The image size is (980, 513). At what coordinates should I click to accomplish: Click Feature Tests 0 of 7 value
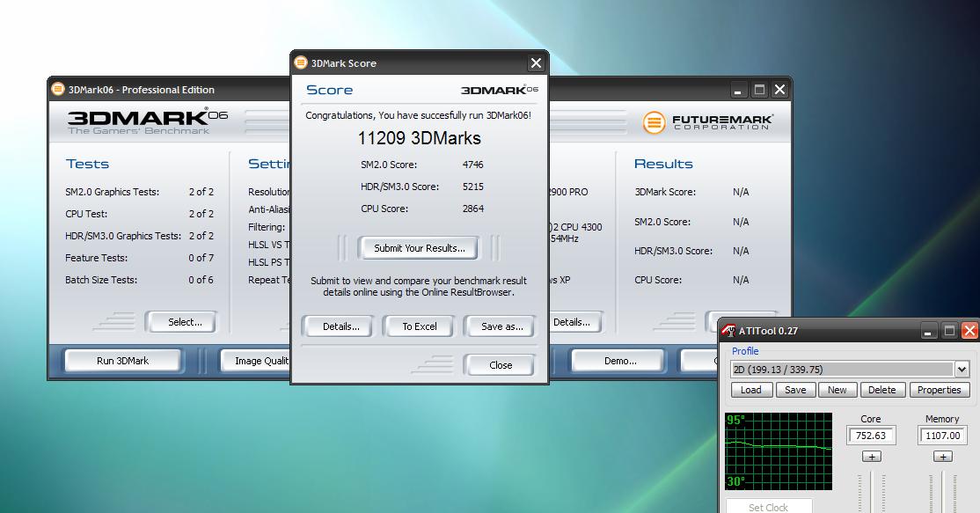pos(201,258)
